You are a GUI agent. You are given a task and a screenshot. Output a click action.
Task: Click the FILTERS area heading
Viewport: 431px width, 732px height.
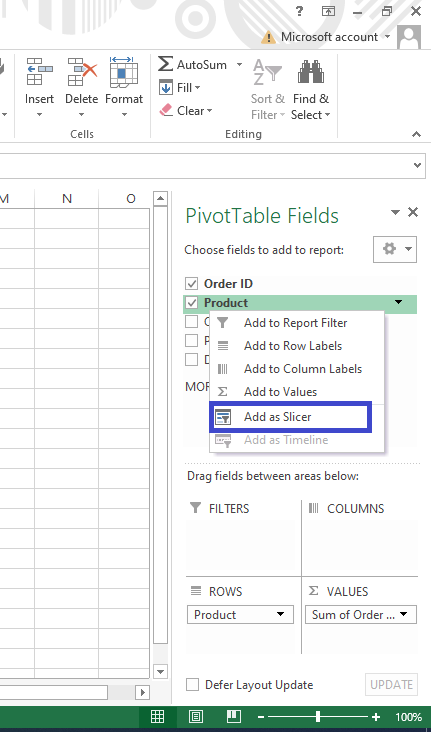229,508
